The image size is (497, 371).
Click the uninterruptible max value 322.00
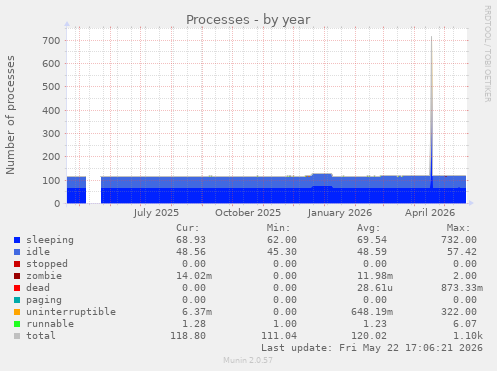click(459, 312)
